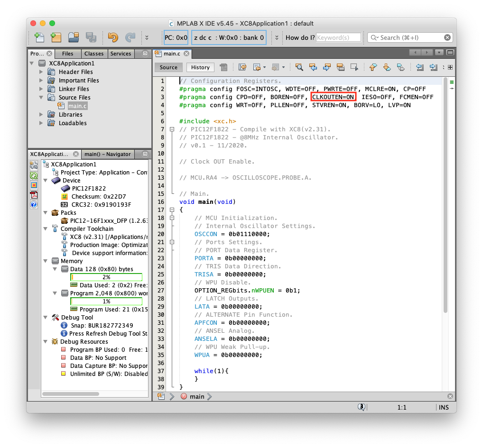Screen dimensions: 483x448
Task: Click Find Previous Occurrence icon
Action: coord(313,67)
